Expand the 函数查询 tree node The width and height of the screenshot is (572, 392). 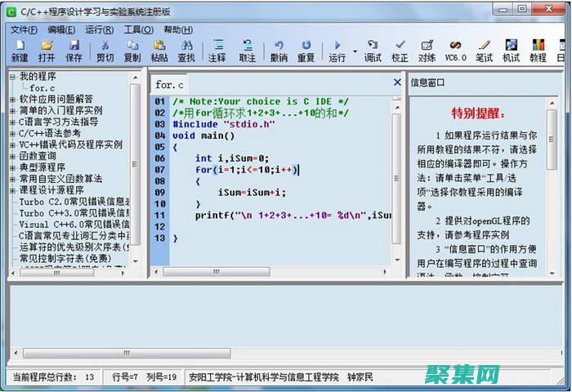point(12,156)
